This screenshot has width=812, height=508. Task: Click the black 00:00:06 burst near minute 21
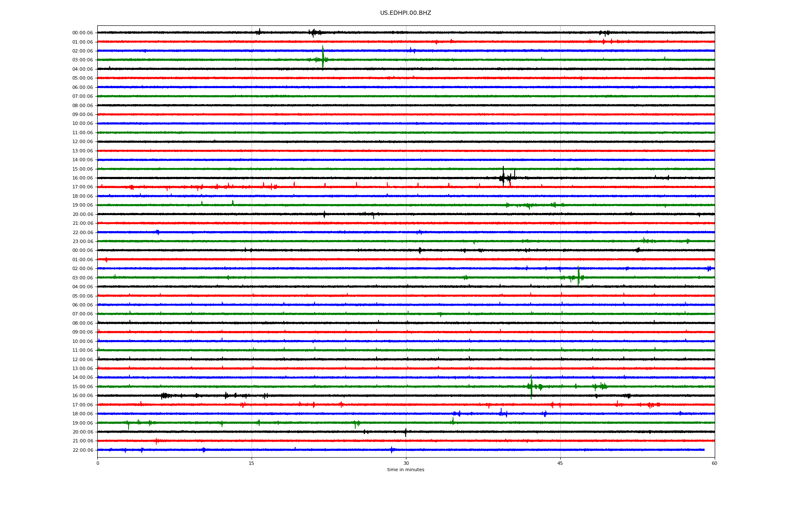(315, 33)
